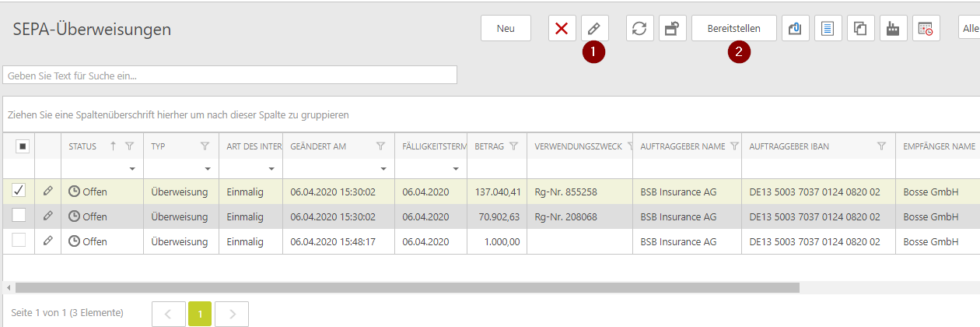980x327 pixels.
Task: Toggle the select-all header checkbox
Action: pos(23,146)
